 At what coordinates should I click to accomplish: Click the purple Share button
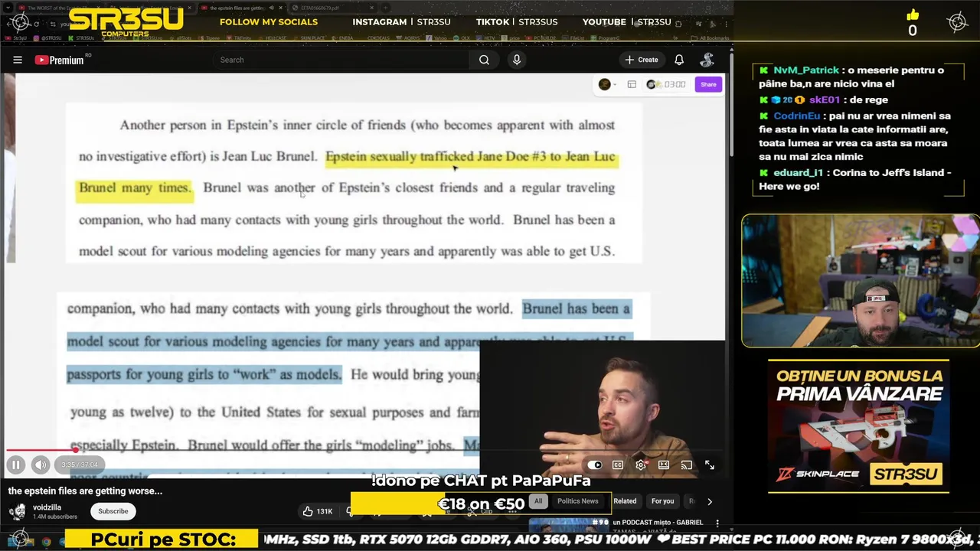pos(708,84)
